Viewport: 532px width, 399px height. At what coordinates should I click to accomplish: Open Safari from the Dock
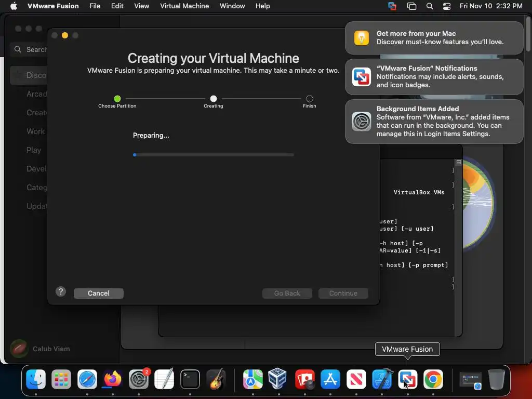pyautogui.click(x=87, y=379)
